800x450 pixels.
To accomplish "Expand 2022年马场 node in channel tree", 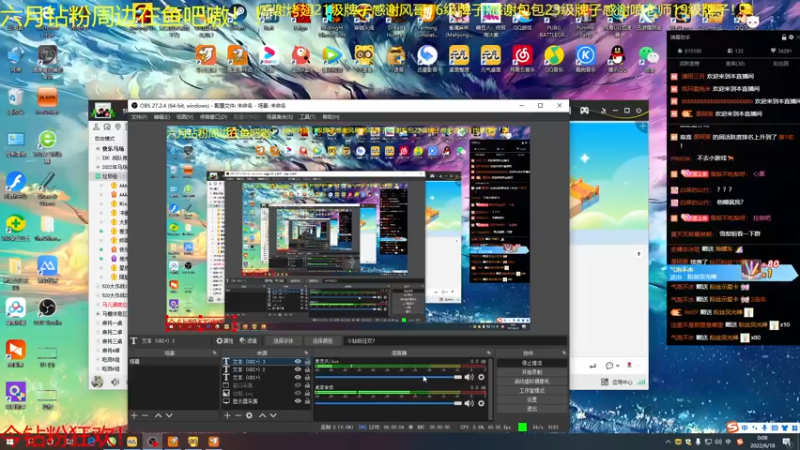I will click(98, 167).
